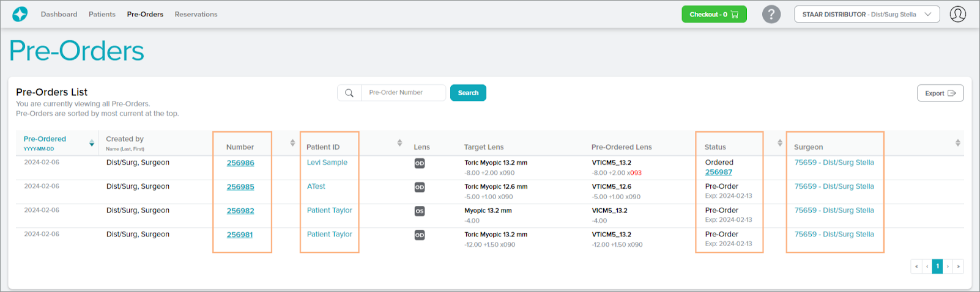Select page 1 in the pagination
This screenshot has height=292, width=980.
pos(937,266)
